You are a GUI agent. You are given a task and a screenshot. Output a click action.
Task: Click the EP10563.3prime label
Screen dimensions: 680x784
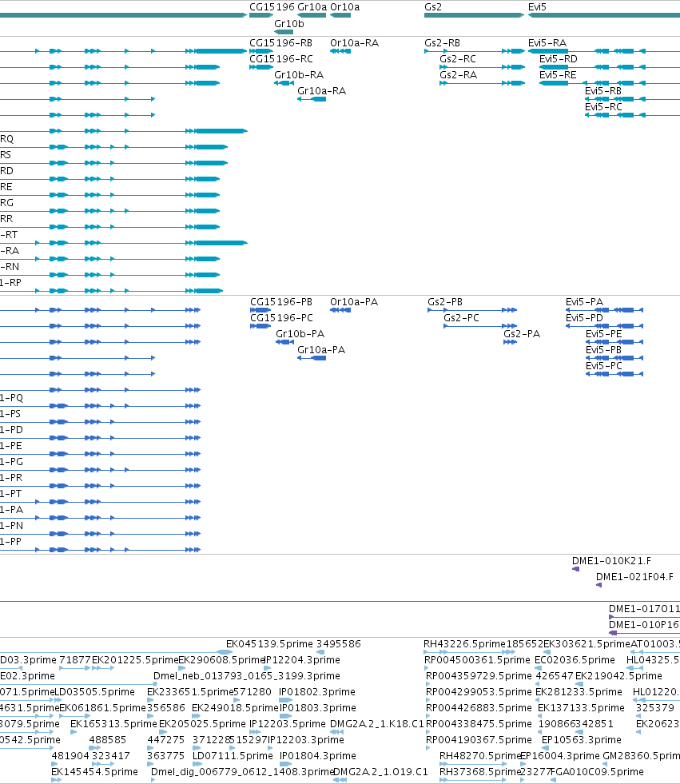[x=582, y=740]
